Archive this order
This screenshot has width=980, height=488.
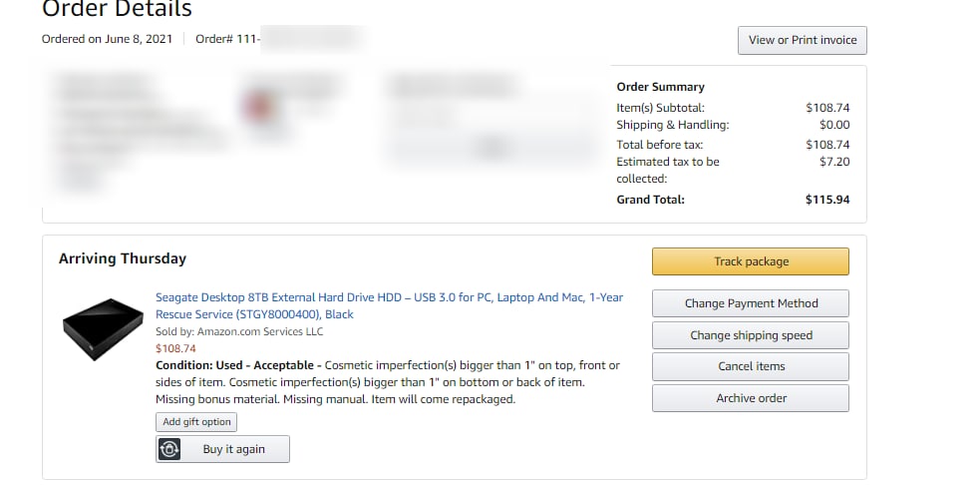tap(751, 398)
